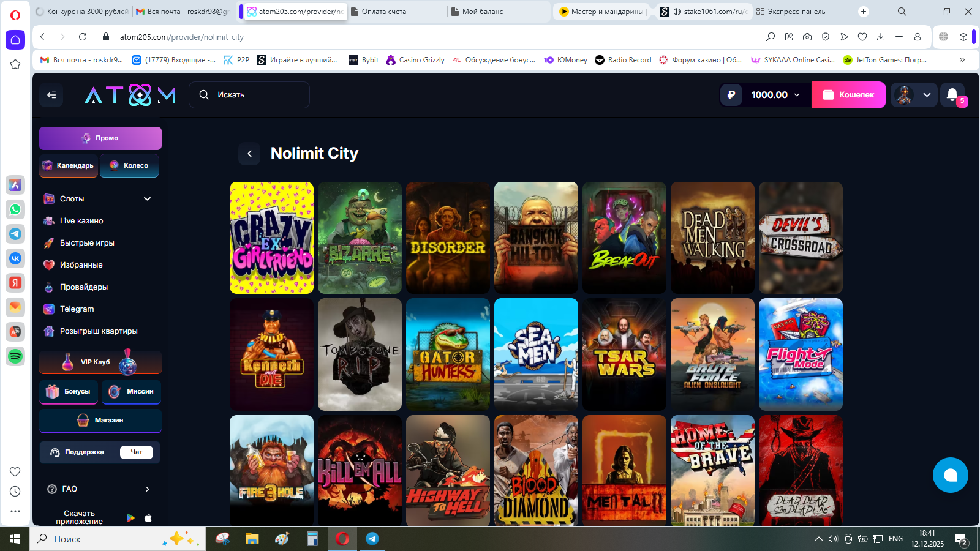The image size is (980, 551).
Task: Open the Dead Men Walking game
Action: 712,238
